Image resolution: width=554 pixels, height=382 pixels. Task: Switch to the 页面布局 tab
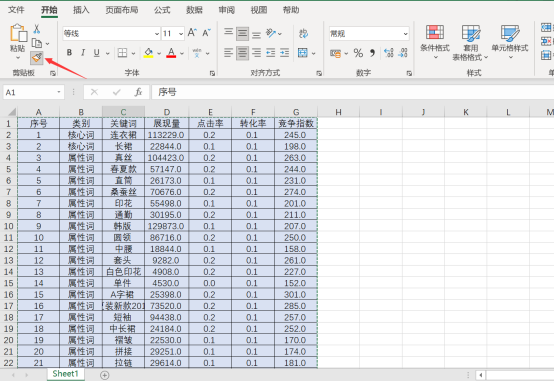[x=122, y=10]
